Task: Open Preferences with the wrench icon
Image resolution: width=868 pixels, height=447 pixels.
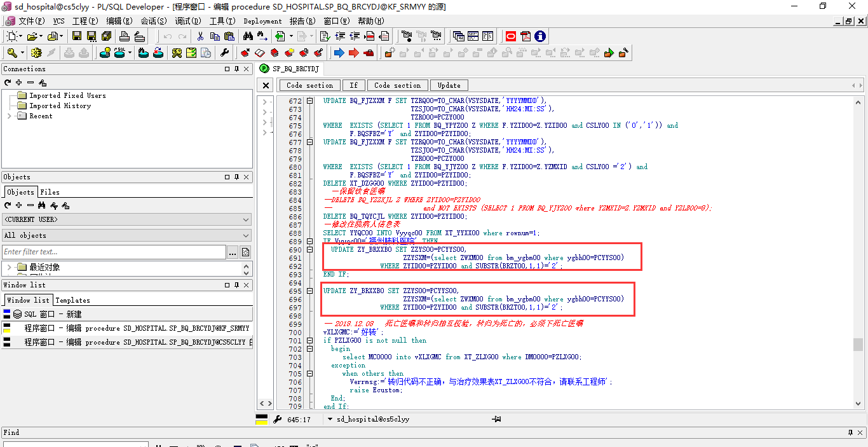Action: click(224, 53)
